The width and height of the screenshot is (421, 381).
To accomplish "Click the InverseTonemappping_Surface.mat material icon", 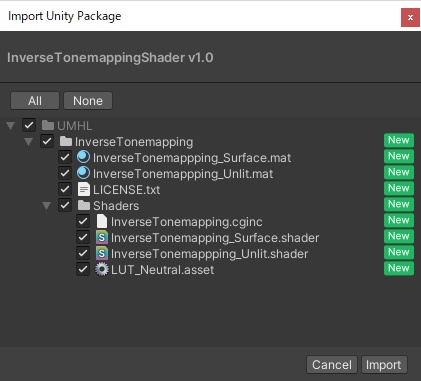I will coord(83,157).
